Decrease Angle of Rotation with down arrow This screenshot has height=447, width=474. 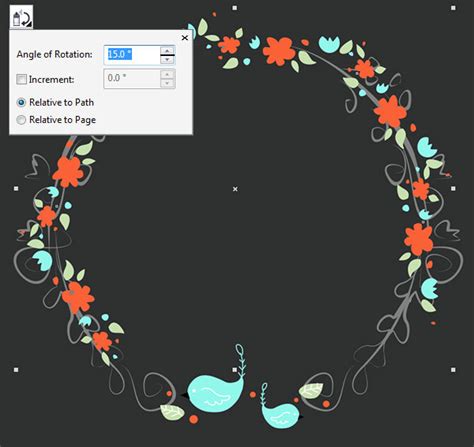click(x=167, y=59)
